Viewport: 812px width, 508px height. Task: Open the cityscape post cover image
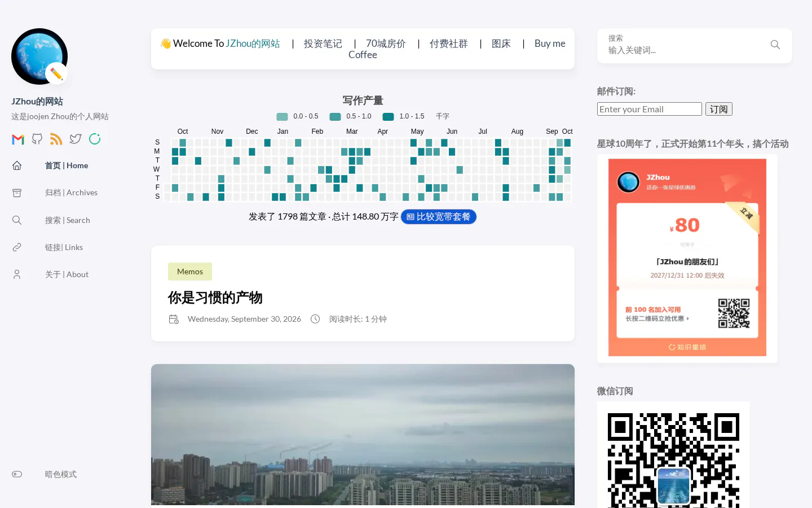click(363, 435)
